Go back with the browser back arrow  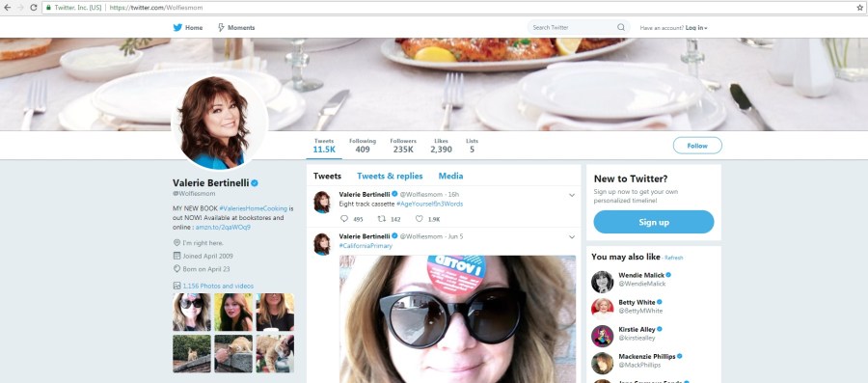click(x=7, y=8)
